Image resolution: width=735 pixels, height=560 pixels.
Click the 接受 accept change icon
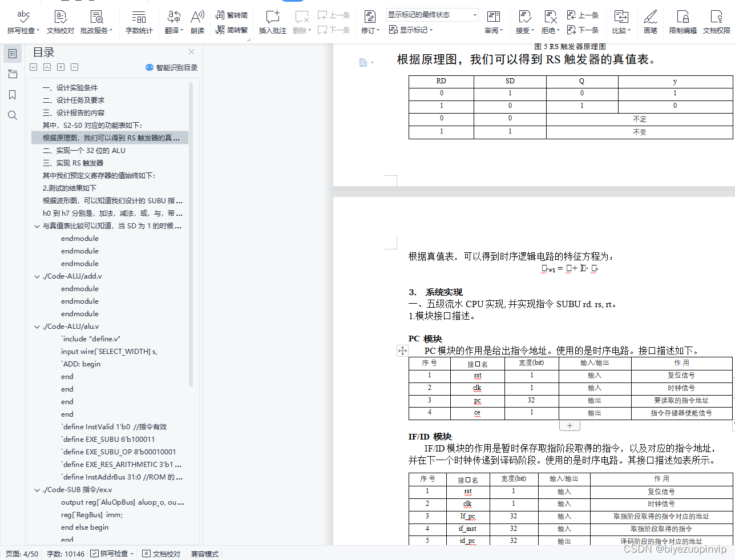tap(524, 17)
